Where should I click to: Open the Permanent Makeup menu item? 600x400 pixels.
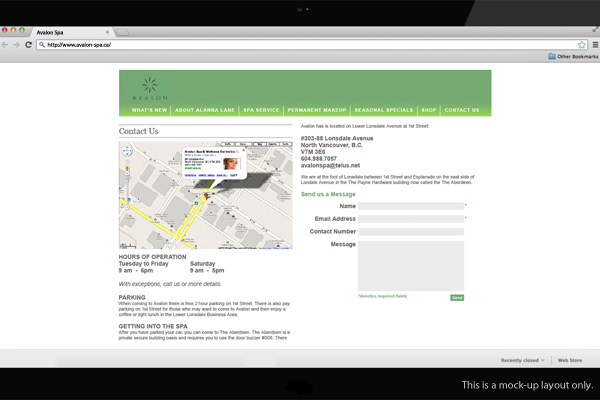(x=317, y=110)
